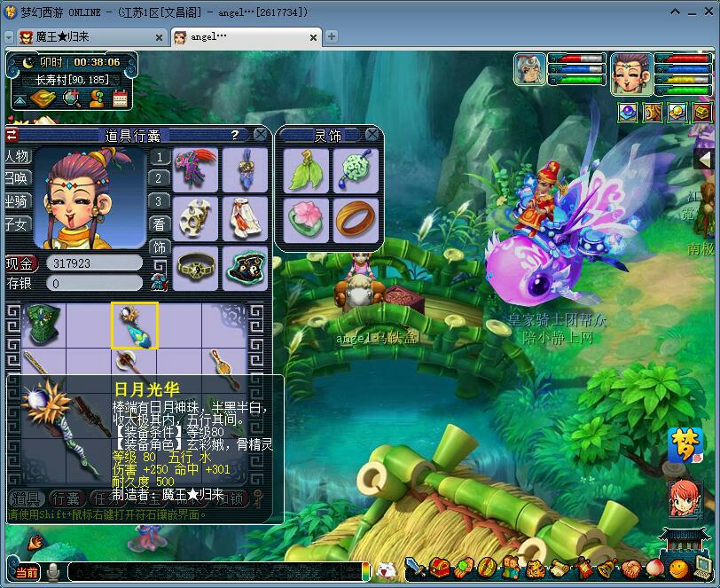The width and height of the screenshot is (720, 588).
Task: Click the small costume figure icon below 饰
Action: (x=159, y=282)
